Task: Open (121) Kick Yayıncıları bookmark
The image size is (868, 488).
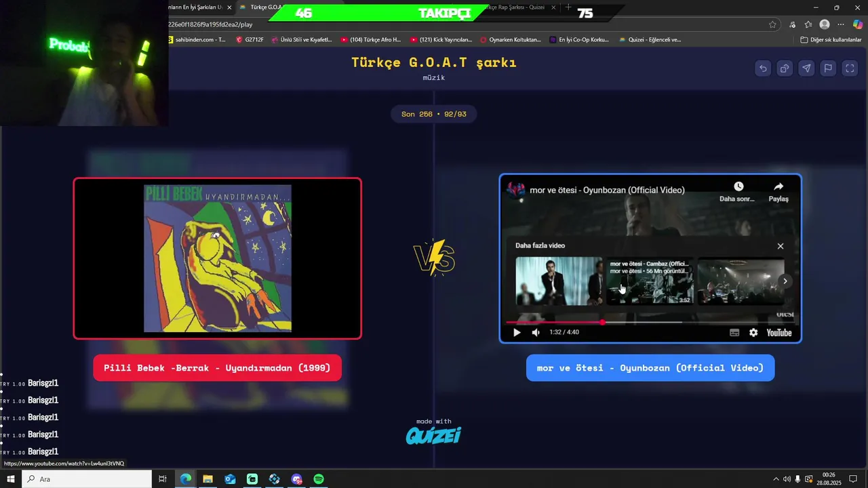Action: pos(441,39)
